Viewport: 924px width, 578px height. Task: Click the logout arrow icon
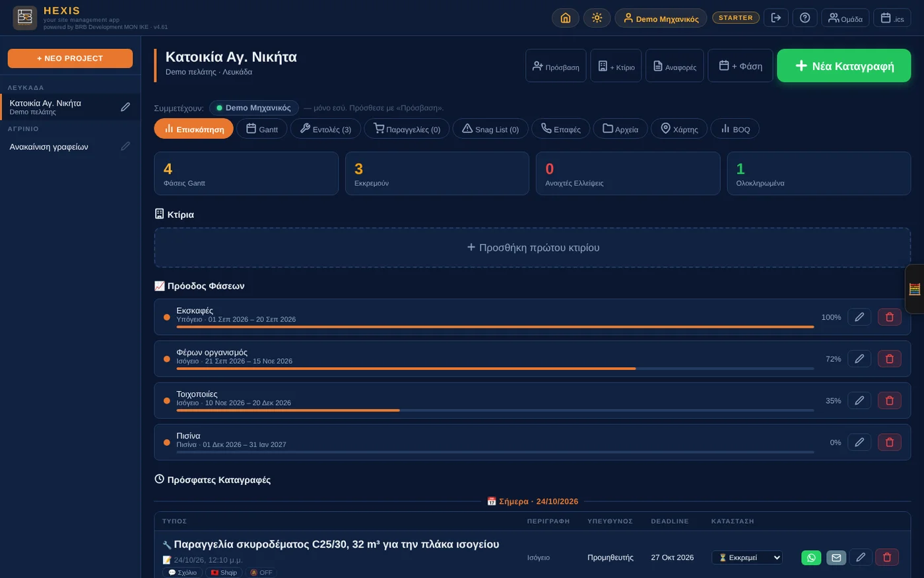(x=776, y=18)
